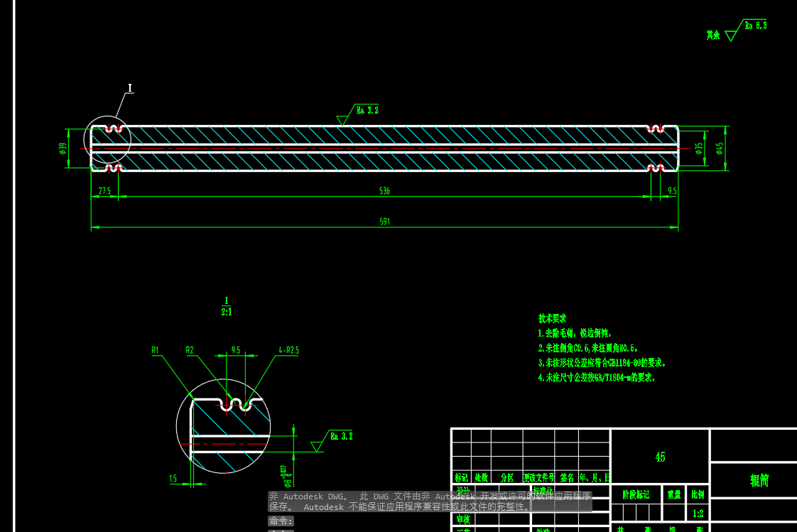Click the non-Autodesk DWG warning message
Image resolution: width=797 pixels, height=532 pixels.
[430, 501]
